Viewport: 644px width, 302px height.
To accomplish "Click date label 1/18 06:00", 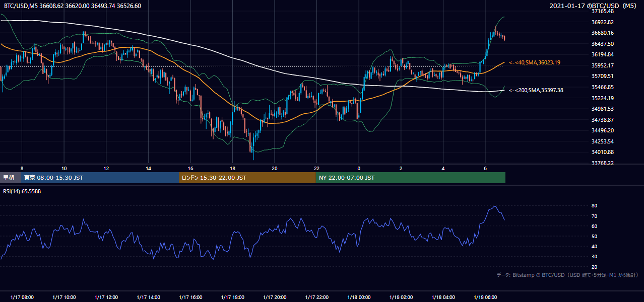I will click(485, 297).
